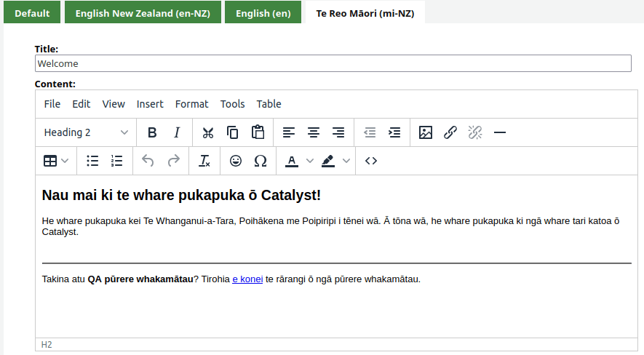Viewport: 644px width, 355px height.
Task: Follow the 'e konei' link
Action: coord(247,279)
